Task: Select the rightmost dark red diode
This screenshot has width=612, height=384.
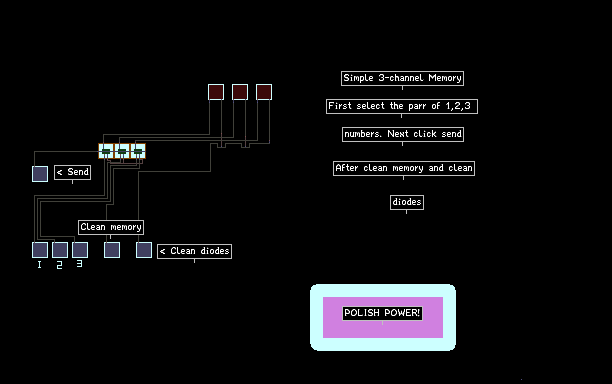Action: [x=264, y=92]
